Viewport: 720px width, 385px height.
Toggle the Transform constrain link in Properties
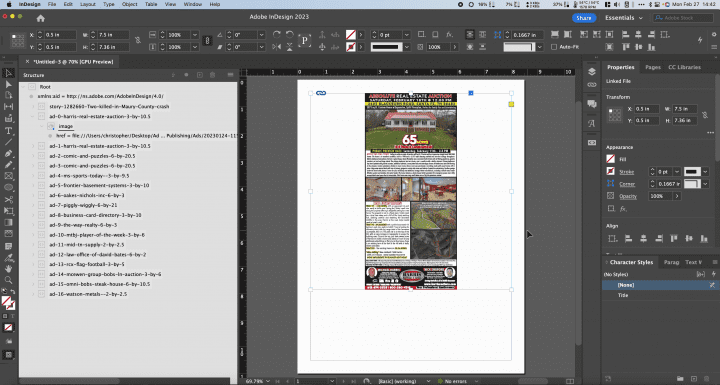(704, 114)
